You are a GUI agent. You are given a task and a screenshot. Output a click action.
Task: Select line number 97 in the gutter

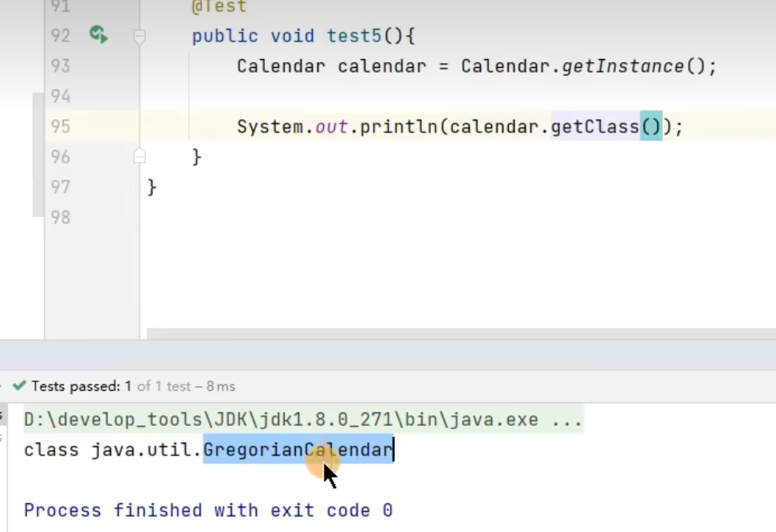[x=61, y=187]
